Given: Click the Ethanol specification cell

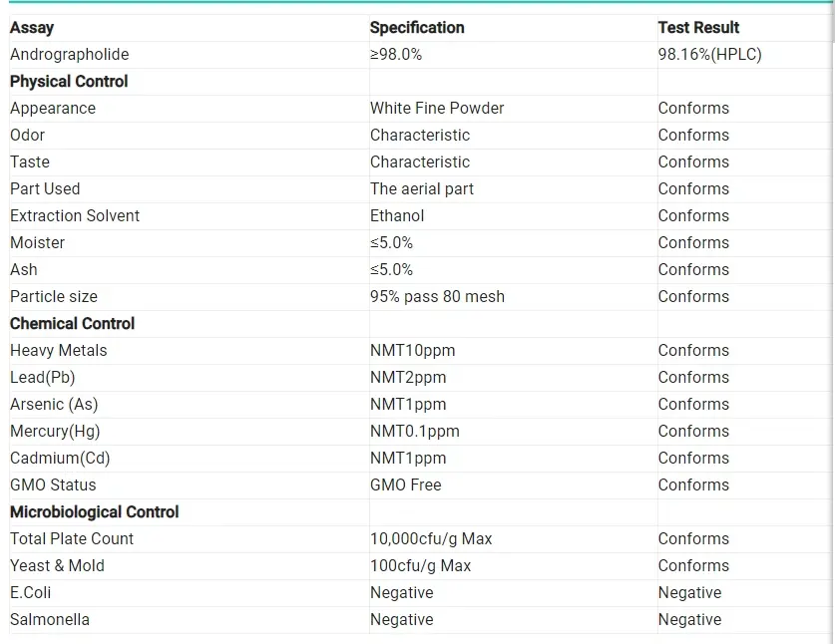Looking at the screenshot, I should click(397, 216).
